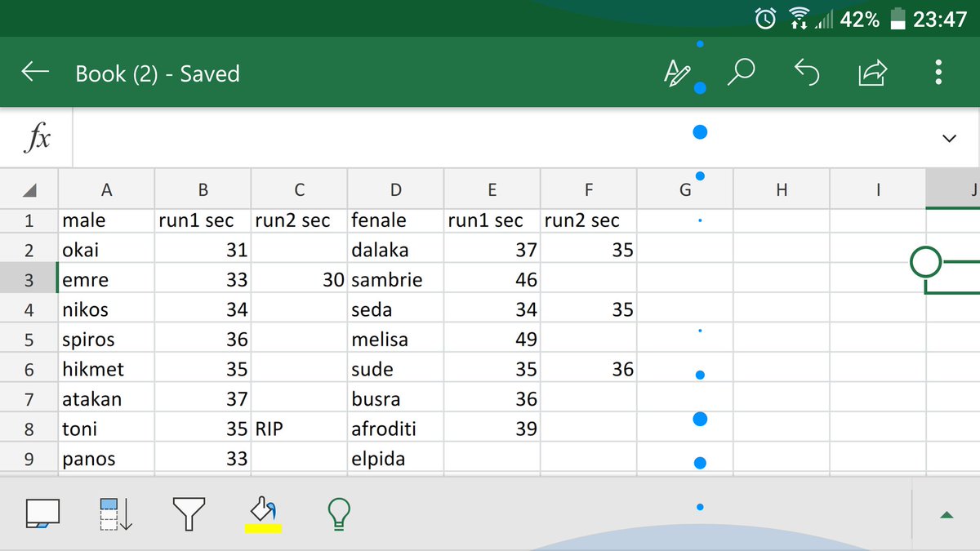Undo the last action
The width and height of the screenshot is (980, 551).
click(807, 73)
